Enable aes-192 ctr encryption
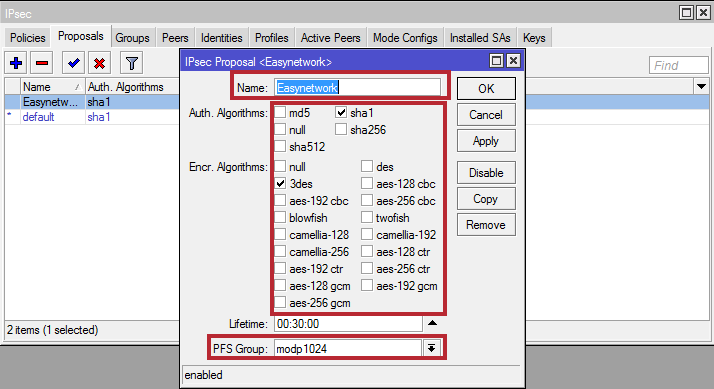 click(280, 269)
